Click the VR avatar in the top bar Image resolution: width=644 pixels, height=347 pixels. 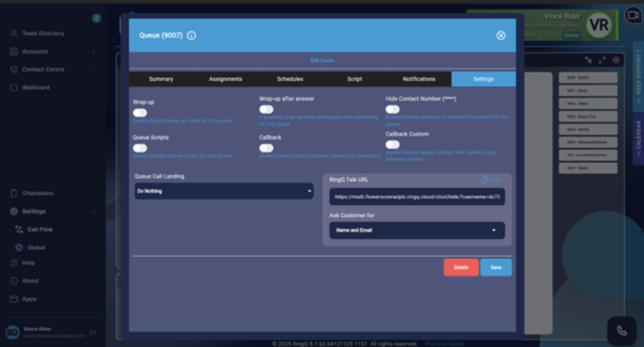click(x=600, y=25)
